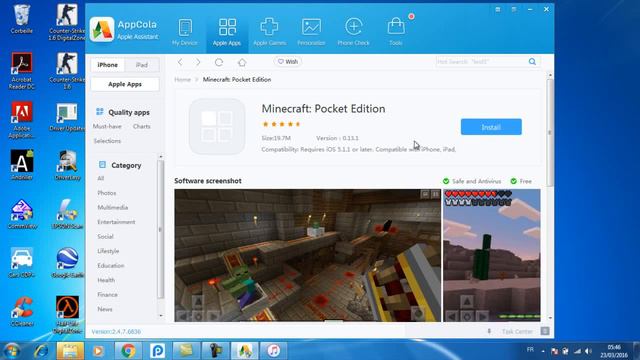Viewport: 640px width, 360px height.
Task: Open Google Chrome from the taskbar
Action: click(128, 351)
